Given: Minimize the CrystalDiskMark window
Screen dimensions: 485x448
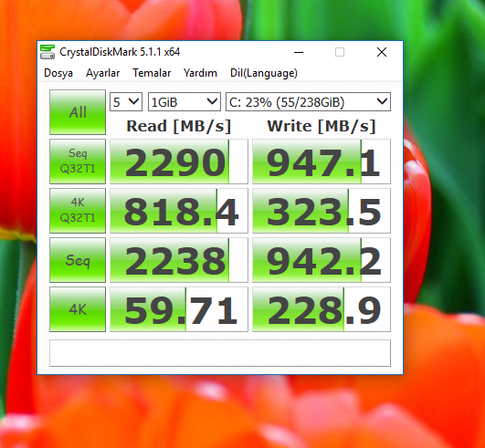Looking at the screenshot, I should click(299, 52).
